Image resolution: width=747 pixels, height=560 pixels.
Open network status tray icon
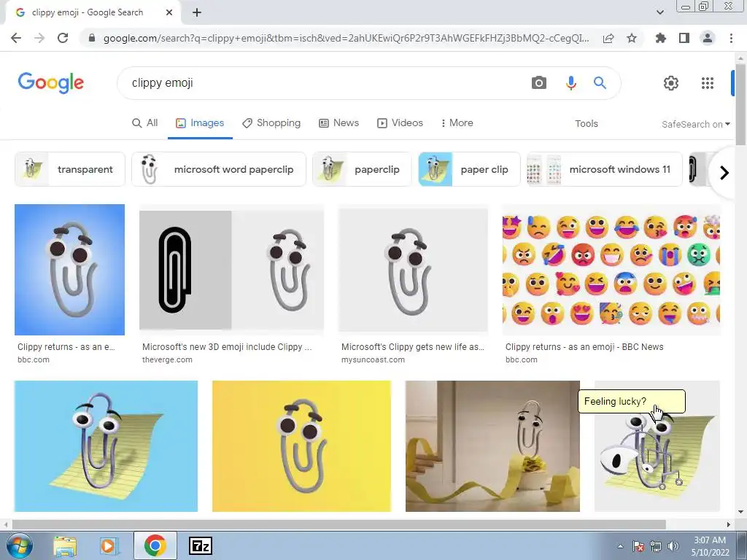click(x=656, y=546)
